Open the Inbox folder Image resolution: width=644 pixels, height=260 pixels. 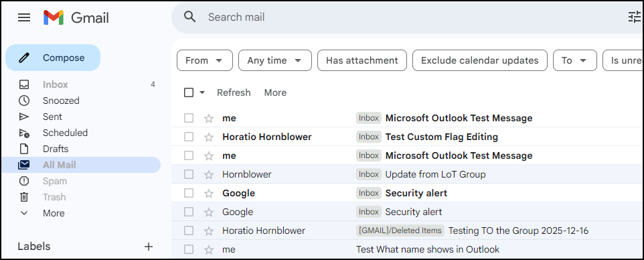81,84
